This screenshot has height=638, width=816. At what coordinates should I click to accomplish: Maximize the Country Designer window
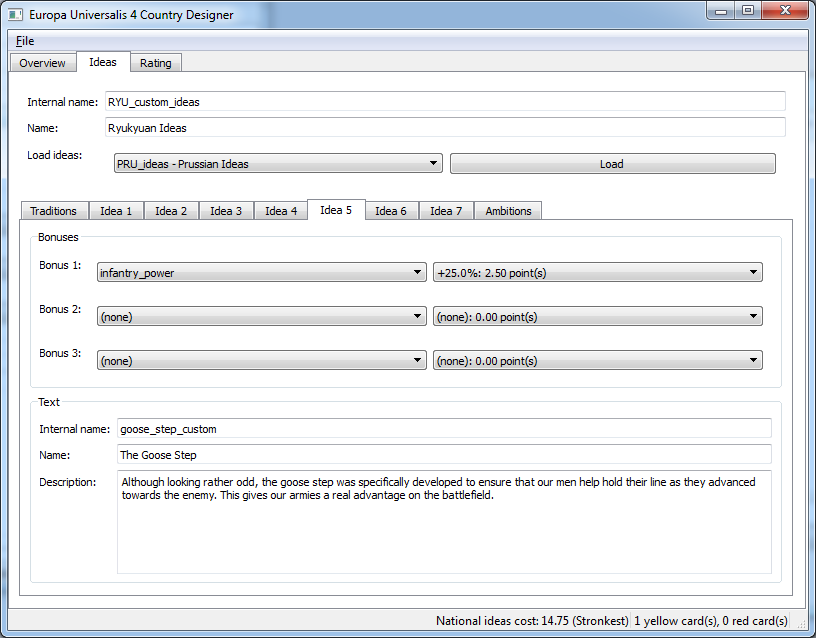[748, 11]
